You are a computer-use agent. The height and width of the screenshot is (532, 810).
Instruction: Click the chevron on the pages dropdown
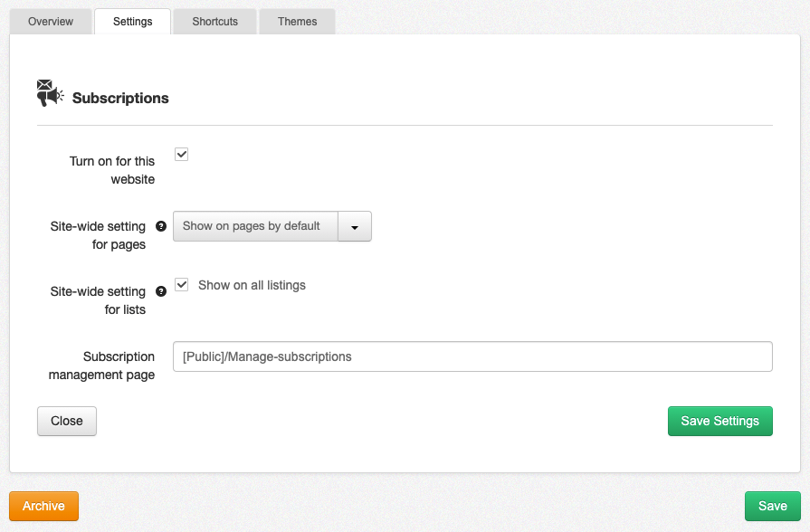coord(355,226)
